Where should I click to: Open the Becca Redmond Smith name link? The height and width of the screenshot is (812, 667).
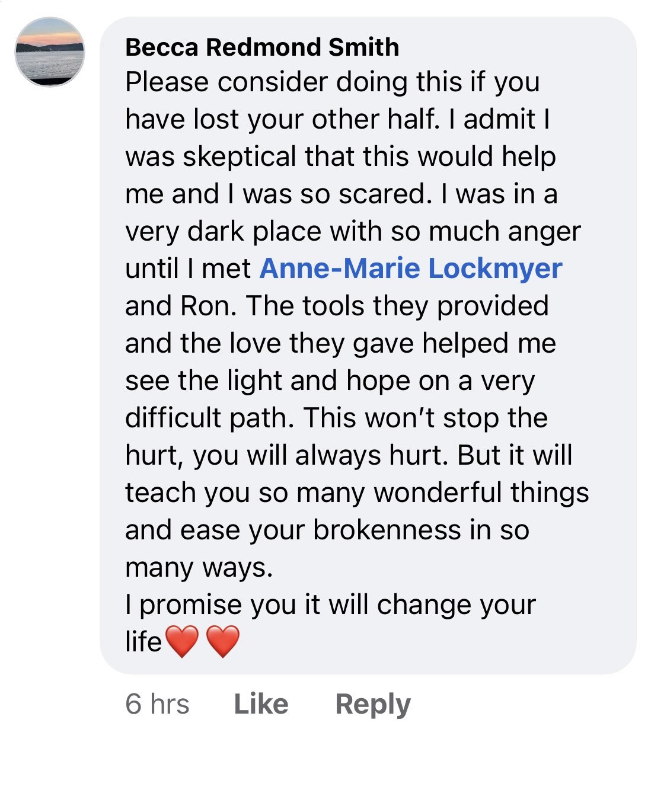tap(262, 47)
